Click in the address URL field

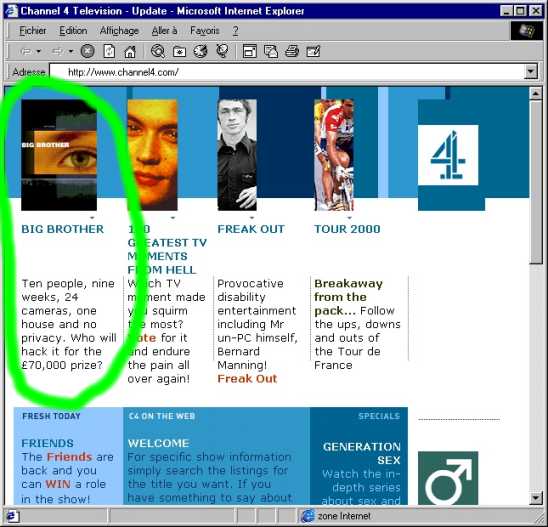pos(287,72)
